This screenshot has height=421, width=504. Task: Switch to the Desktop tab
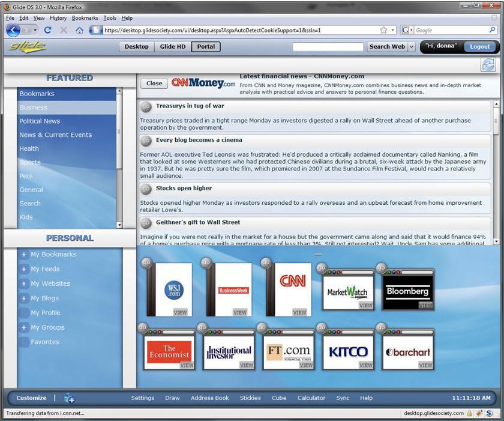tap(137, 47)
